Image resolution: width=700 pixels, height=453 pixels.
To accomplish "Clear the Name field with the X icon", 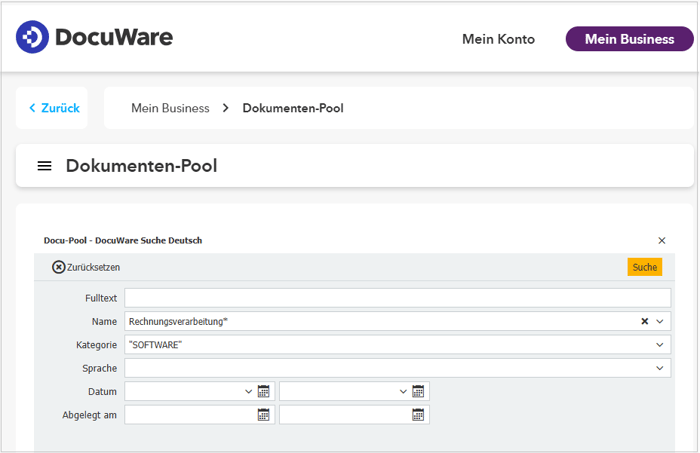I will [x=644, y=321].
